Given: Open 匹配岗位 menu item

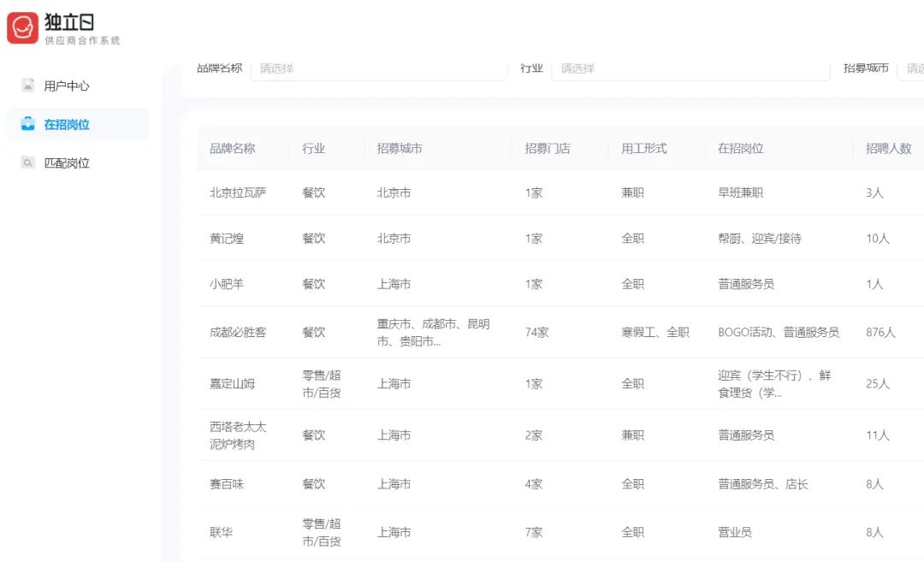Looking at the screenshot, I should point(77,163).
